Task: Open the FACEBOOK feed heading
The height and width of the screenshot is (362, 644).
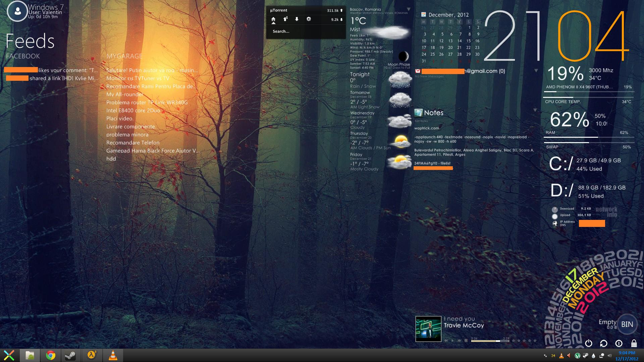Action: (23, 56)
